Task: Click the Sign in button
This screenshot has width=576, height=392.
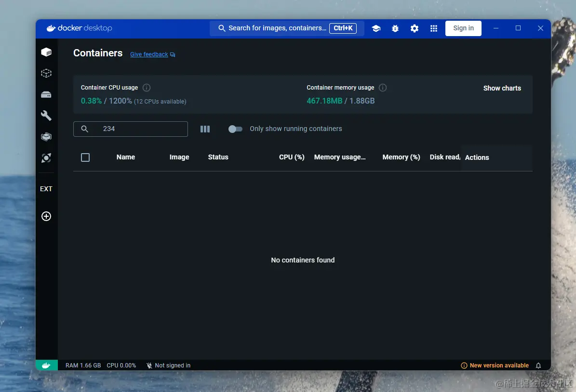Action: 463,28
